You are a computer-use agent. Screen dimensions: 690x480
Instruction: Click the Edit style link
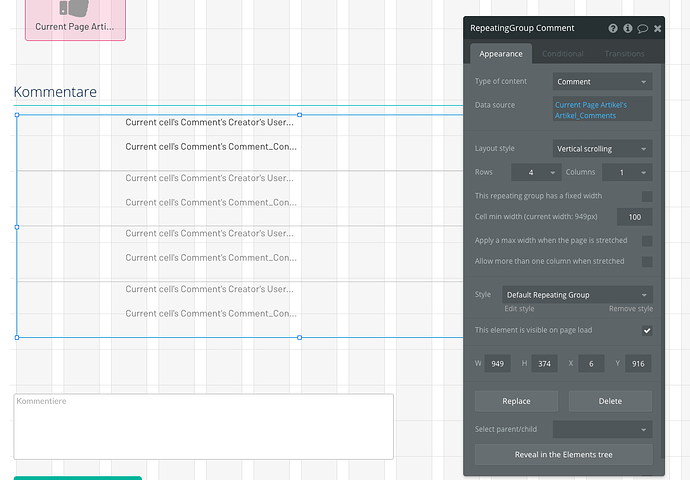519,309
